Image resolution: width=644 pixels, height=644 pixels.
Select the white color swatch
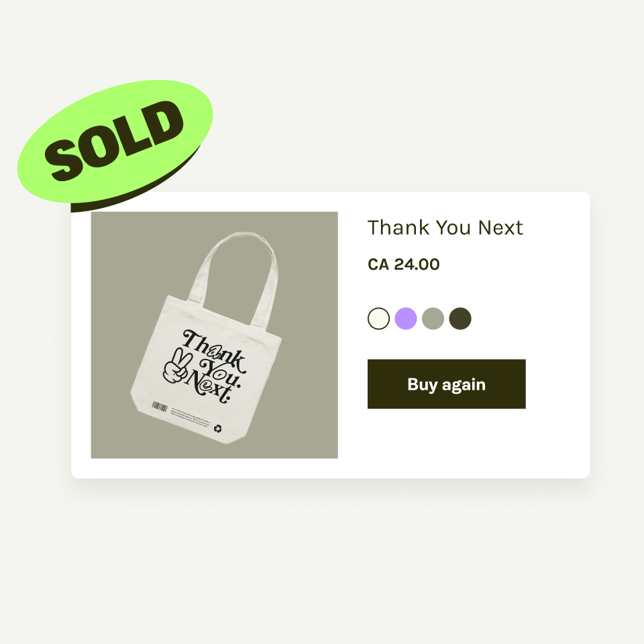(379, 319)
